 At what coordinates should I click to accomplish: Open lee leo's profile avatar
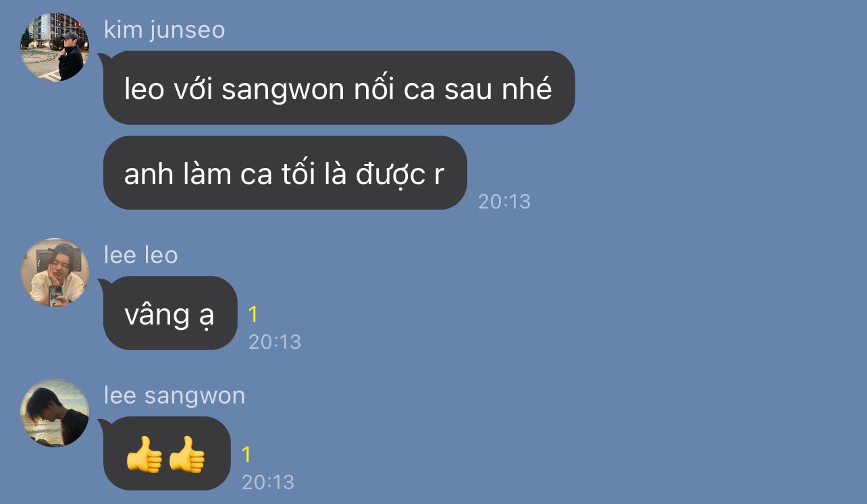55,273
